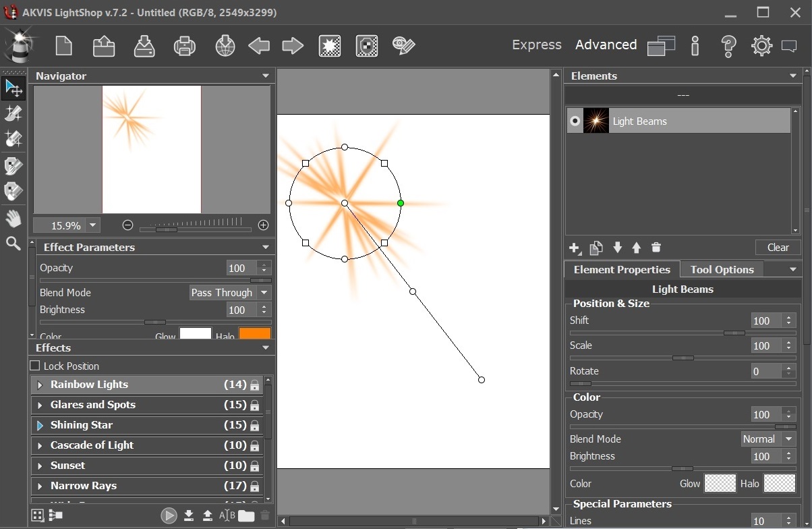812x529 pixels.
Task: Zoom out navigator with minus button
Action: click(x=128, y=225)
